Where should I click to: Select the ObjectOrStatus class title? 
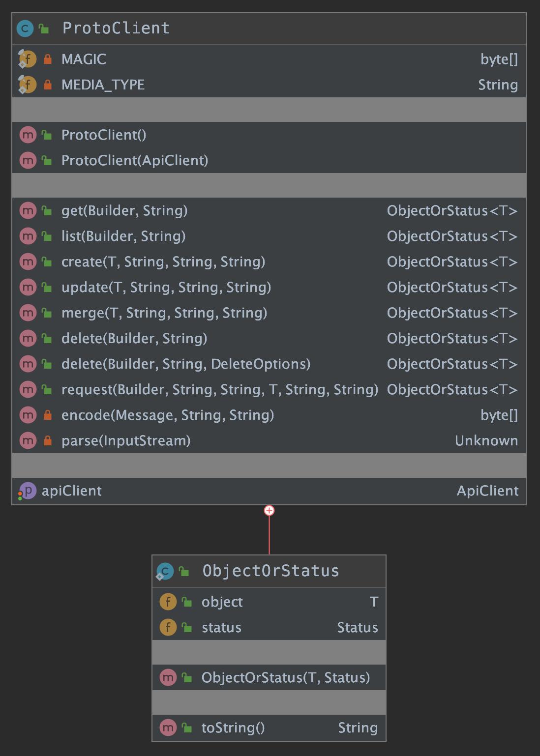click(270, 571)
